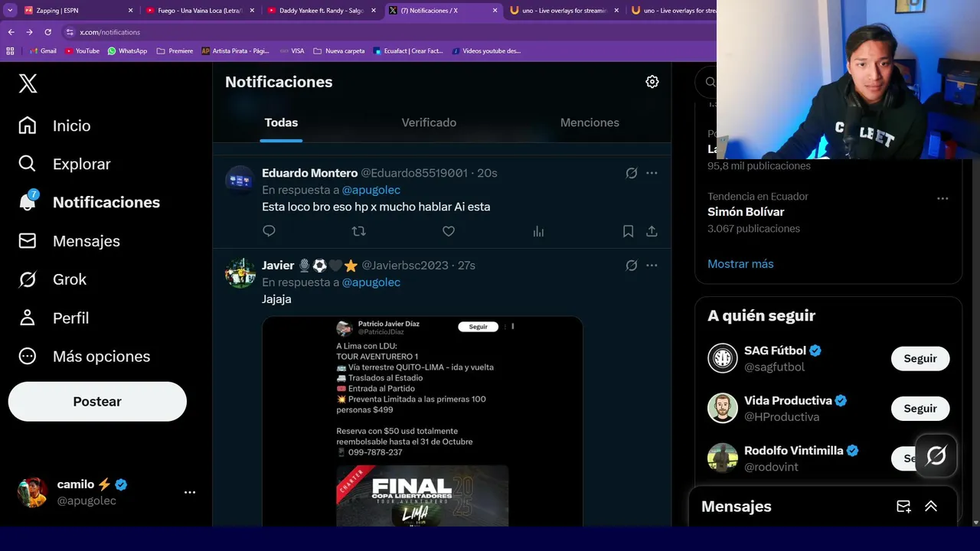
Task: Switch to Zapping | ESPN tab
Action: point(78,11)
